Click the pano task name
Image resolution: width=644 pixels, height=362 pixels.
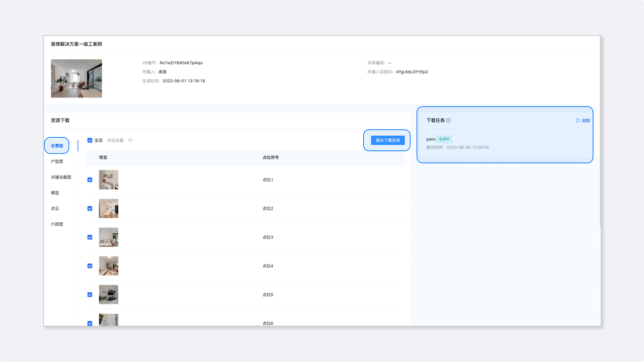(x=431, y=139)
